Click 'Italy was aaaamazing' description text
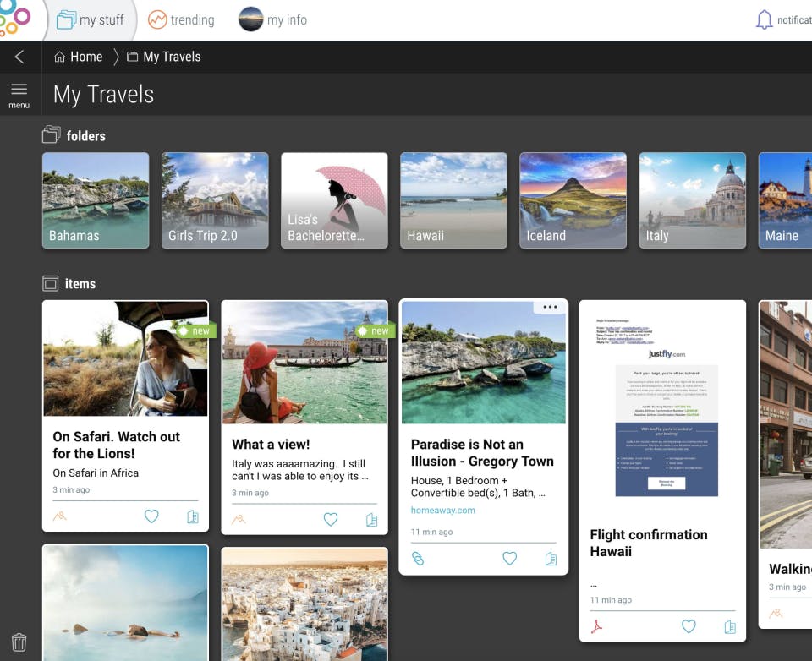Viewport: 812px width, 661px height. (300, 470)
